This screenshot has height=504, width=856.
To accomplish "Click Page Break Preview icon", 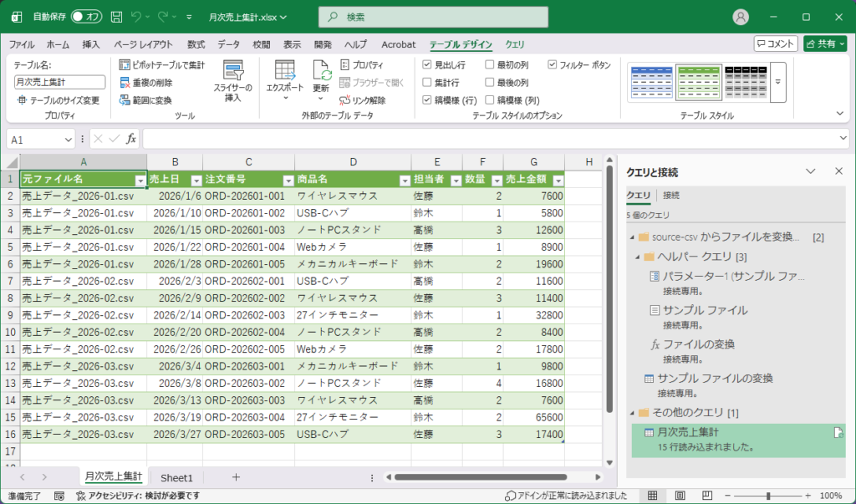I will coord(707,496).
